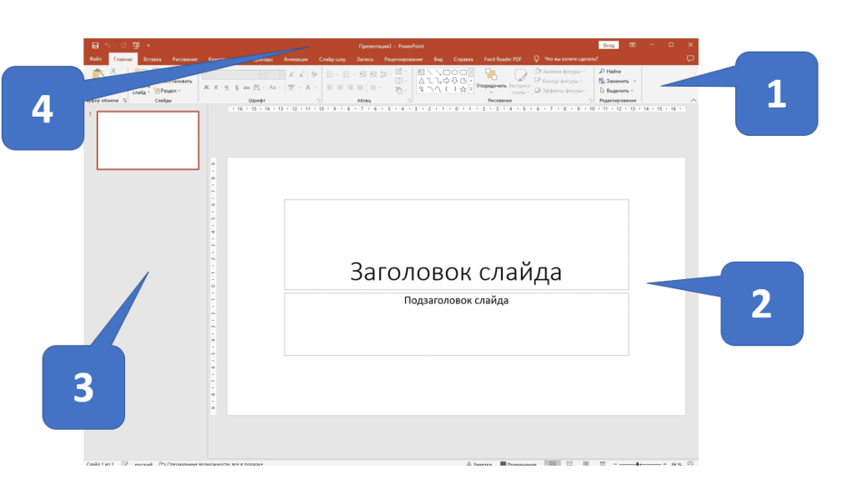Open the comments icon below the window controls
This screenshot has height=504, width=852.
pos(690,58)
